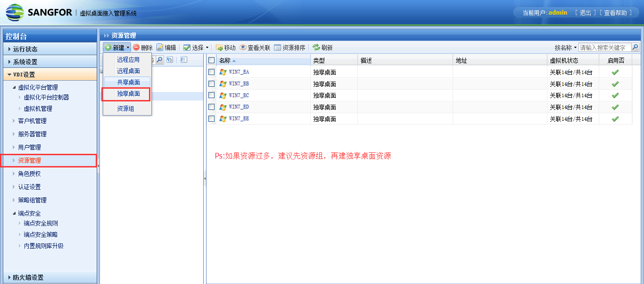Click the tree collapse-all list icon
The image size is (644, 284).
pyautogui.click(x=184, y=59)
